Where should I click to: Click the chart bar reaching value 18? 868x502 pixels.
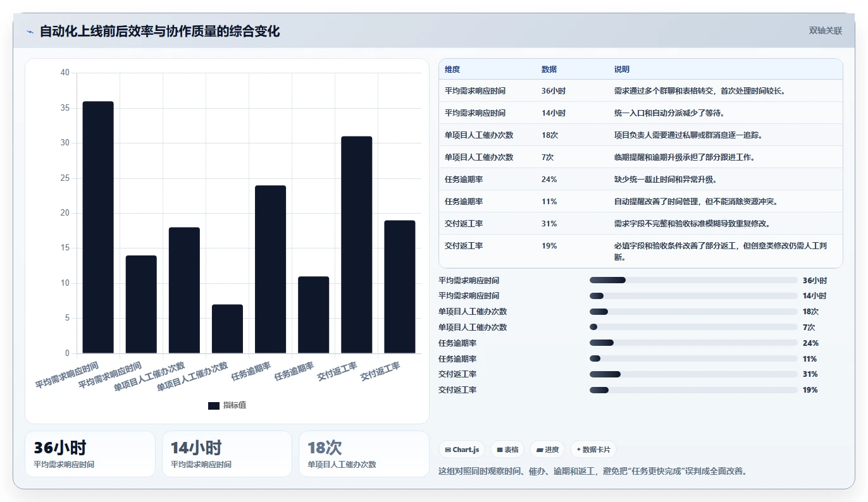[x=184, y=290]
